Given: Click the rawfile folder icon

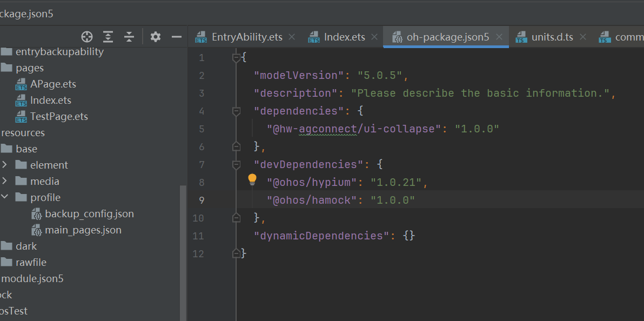Looking at the screenshot, I should (x=7, y=262).
